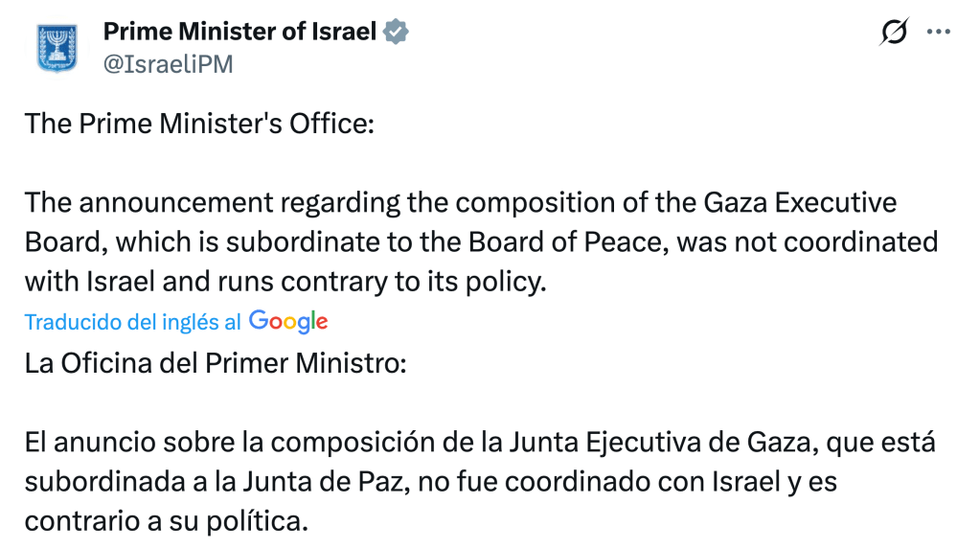The width and height of the screenshot is (980, 549).
Task: Click the "Traducido del inglés al" label
Action: [x=132, y=322]
